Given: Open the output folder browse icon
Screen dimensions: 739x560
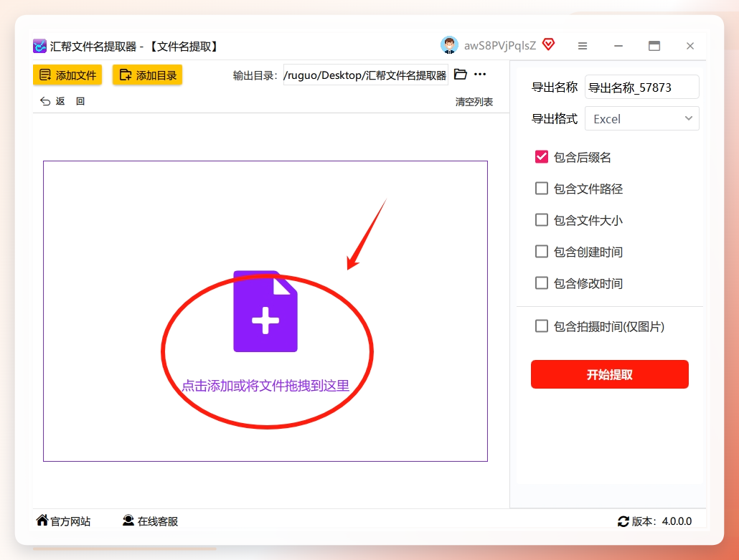Looking at the screenshot, I should pyautogui.click(x=461, y=75).
